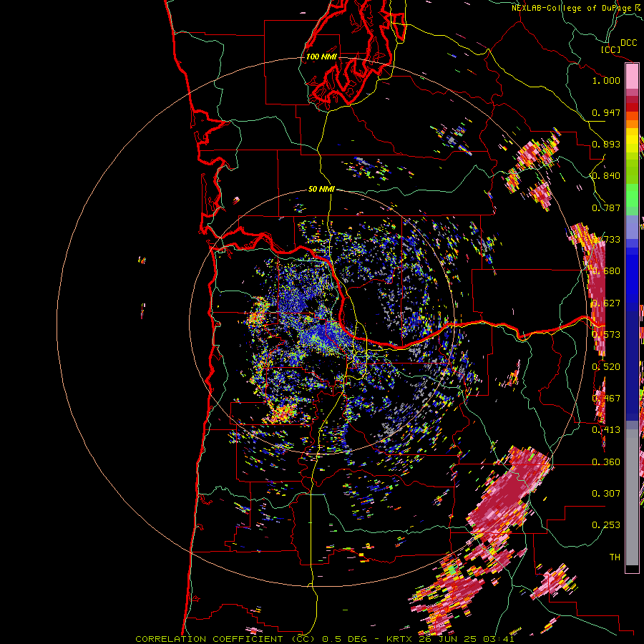This screenshot has height=644, width=644.
Task: Click the TH label on the legend
Action: pos(615,557)
